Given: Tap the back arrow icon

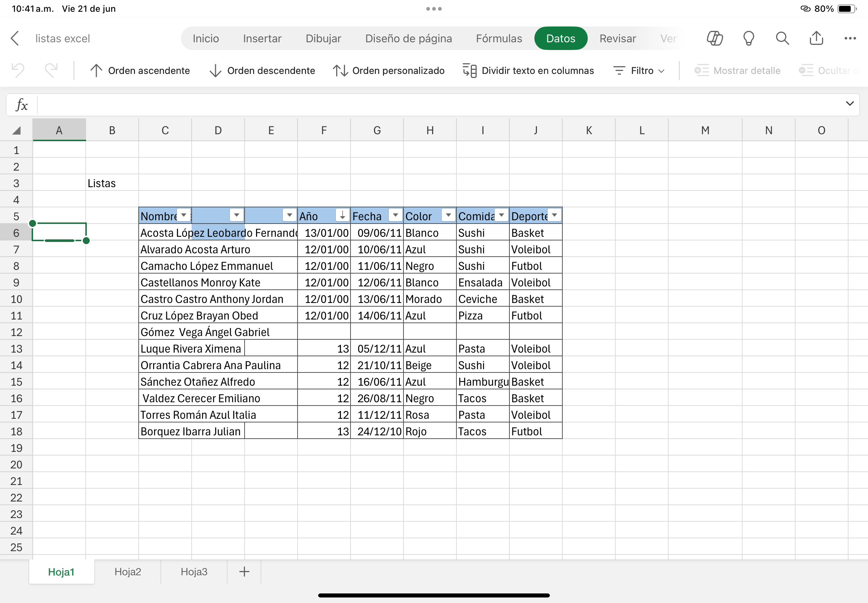Looking at the screenshot, I should pos(15,38).
